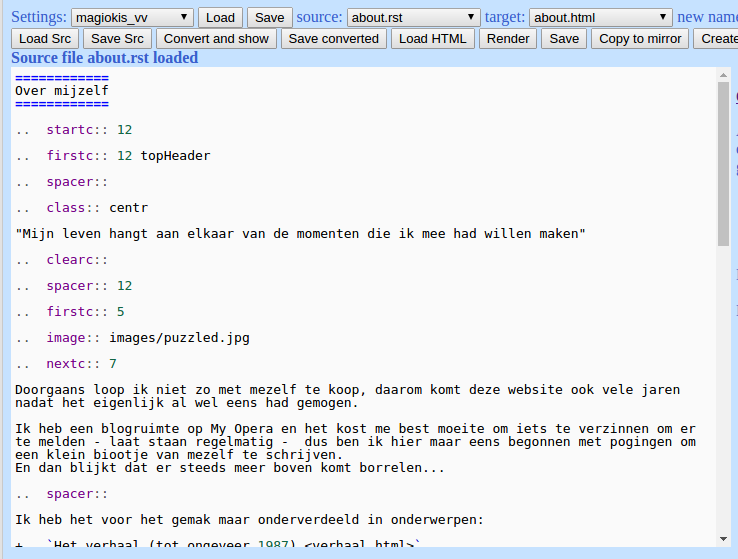Click the scrollbar down arrow in editor
The image size is (738, 559).
click(723, 539)
